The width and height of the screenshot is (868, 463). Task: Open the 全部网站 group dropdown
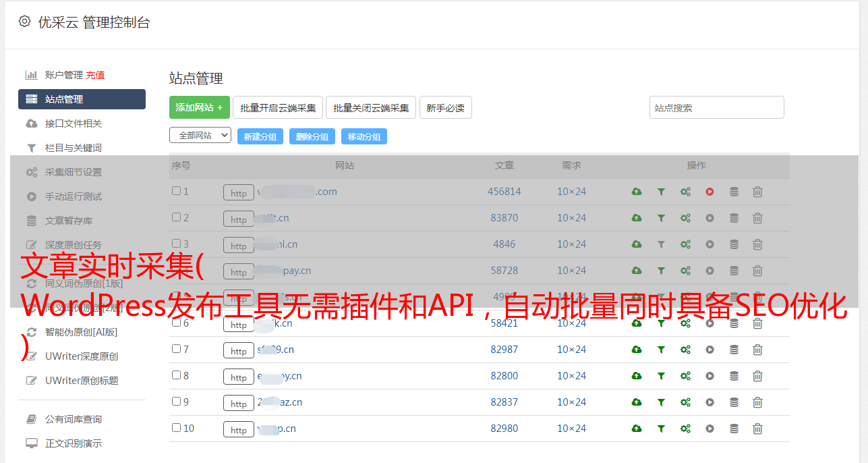tap(200, 136)
